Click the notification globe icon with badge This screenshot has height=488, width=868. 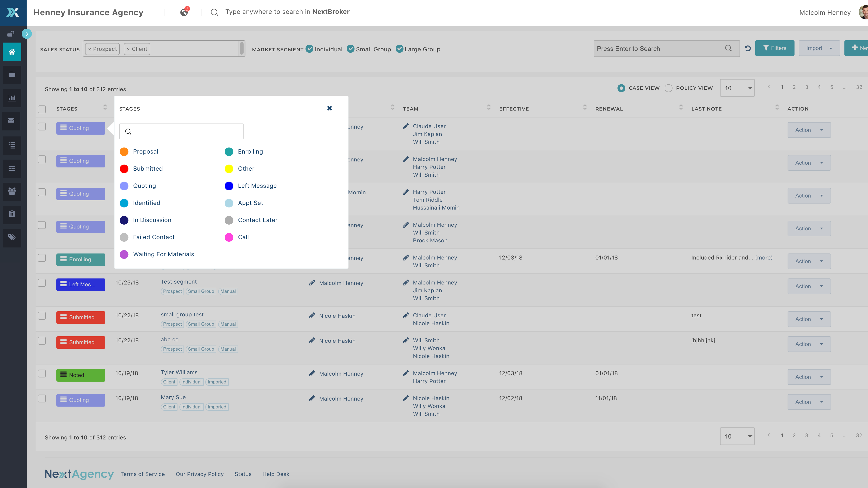[184, 12]
